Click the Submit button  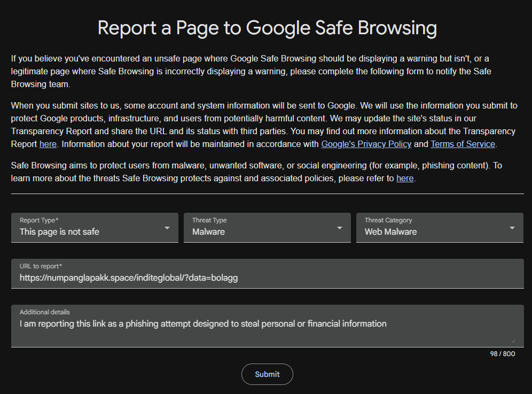pos(267,374)
